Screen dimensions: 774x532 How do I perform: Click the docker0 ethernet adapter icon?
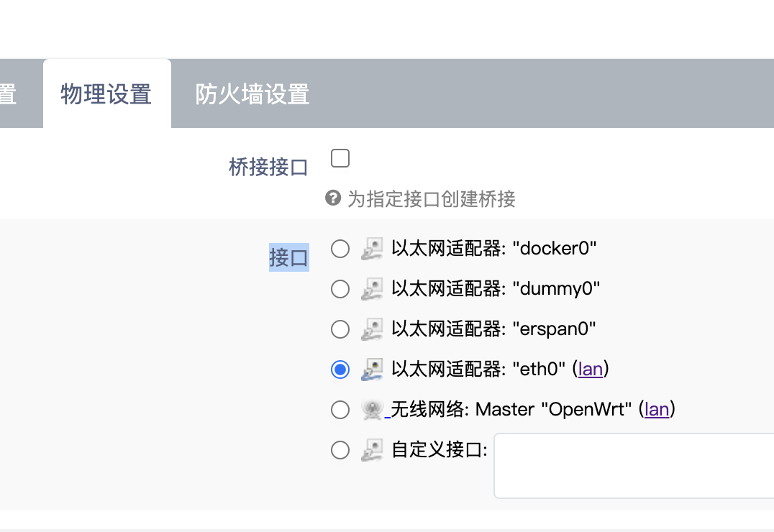[372, 249]
